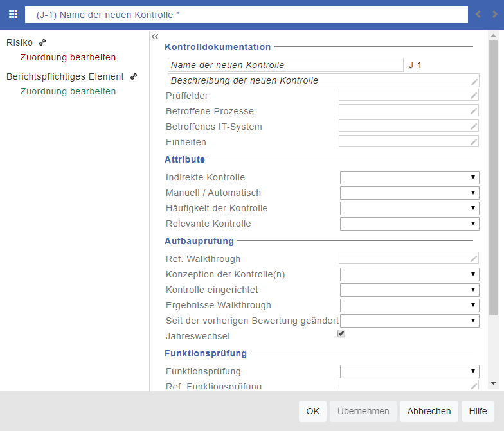The width and height of the screenshot is (504, 431).
Task: Open Indirekte Kontrolle dropdown
Action: (x=410, y=177)
